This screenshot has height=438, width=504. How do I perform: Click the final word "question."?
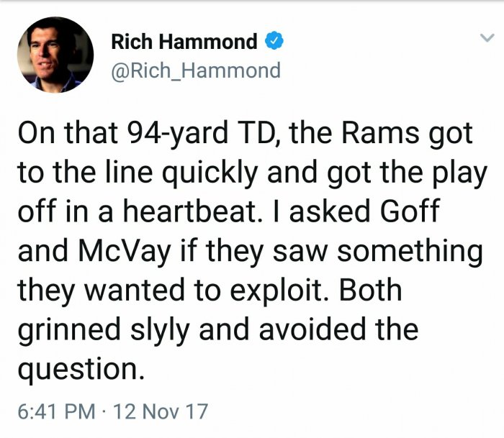point(81,370)
